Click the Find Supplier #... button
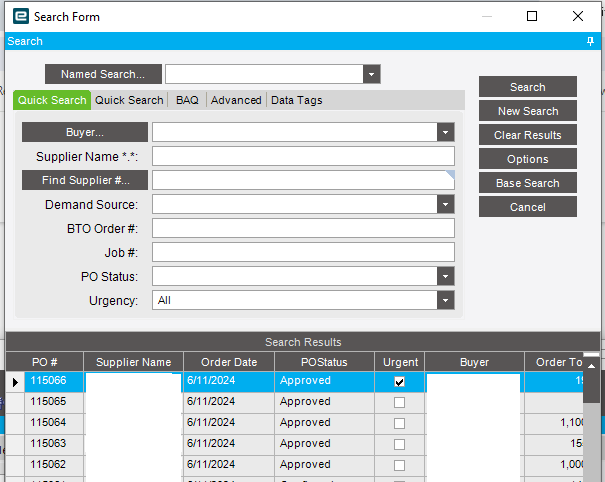The height and width of the screenshot is (482, 605). [84, 180]
